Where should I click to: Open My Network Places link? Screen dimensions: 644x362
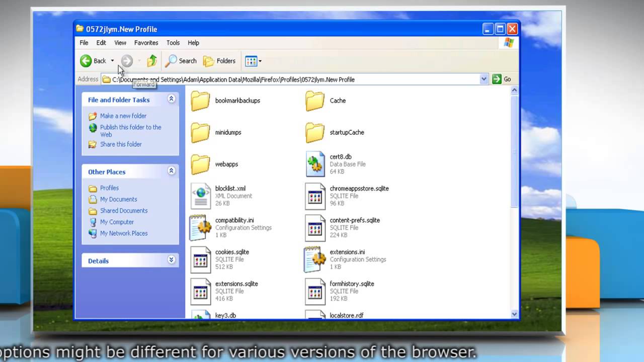click(x=124, y=233)
